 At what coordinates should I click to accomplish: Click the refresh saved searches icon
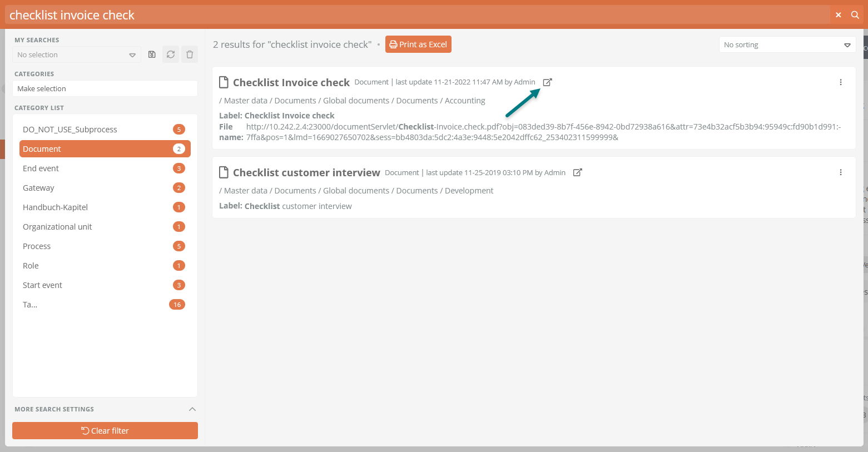point(171,54)
